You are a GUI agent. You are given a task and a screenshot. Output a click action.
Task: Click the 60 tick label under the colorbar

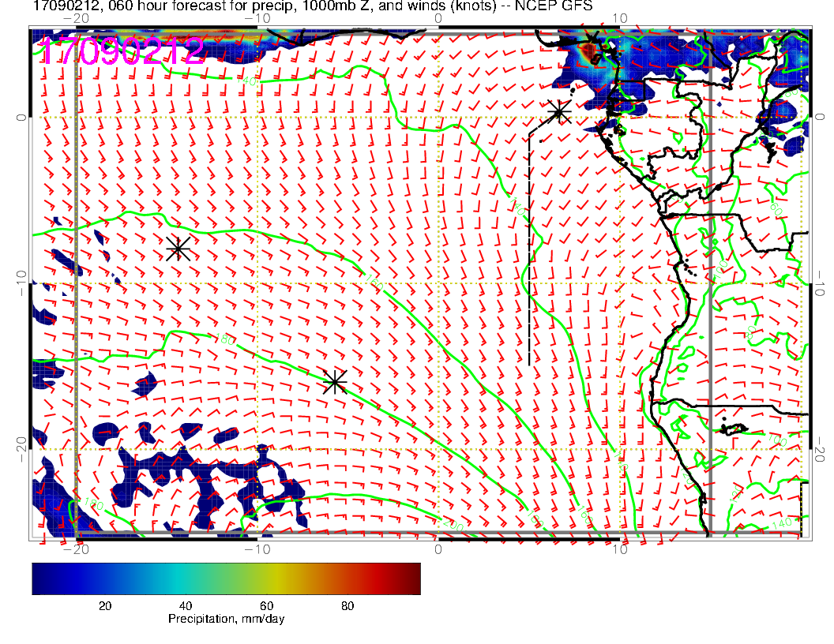266,606
